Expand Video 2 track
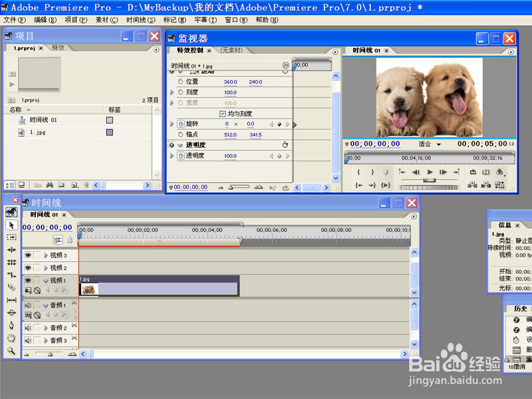532x399 pixels. coord(46,268)
